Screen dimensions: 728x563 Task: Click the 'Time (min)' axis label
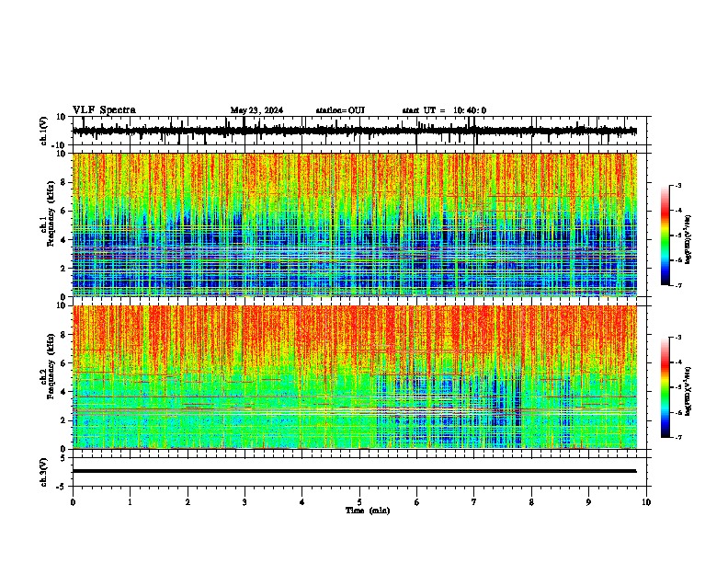pyautogui.click(x=368, y=511)
